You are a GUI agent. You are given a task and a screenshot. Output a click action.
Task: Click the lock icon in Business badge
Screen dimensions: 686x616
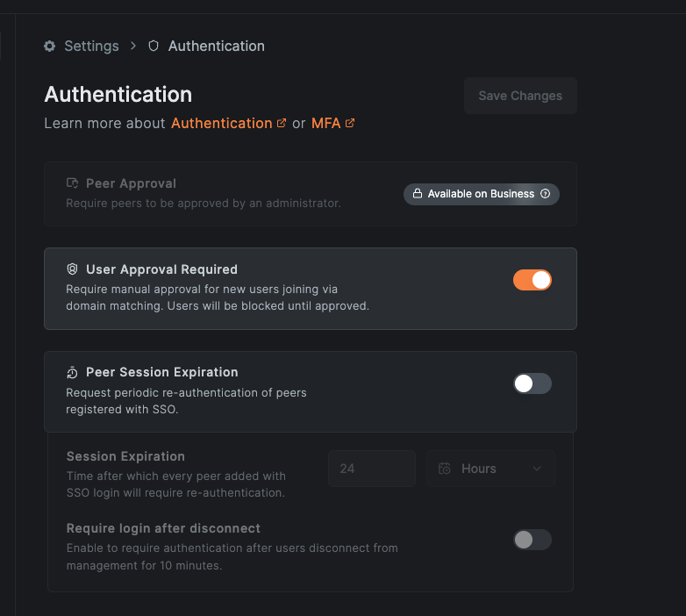[418, 193]
